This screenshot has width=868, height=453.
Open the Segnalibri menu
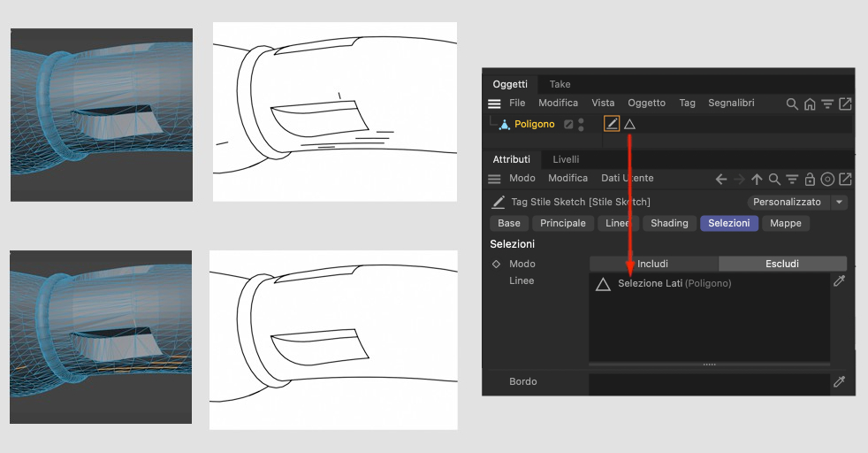click(x=731, y=103)
